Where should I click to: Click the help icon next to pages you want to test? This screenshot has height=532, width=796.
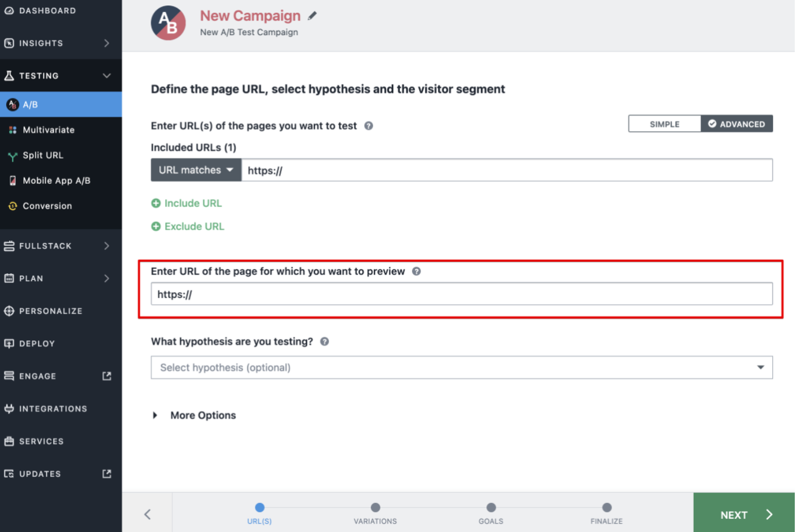click(368, 126)
